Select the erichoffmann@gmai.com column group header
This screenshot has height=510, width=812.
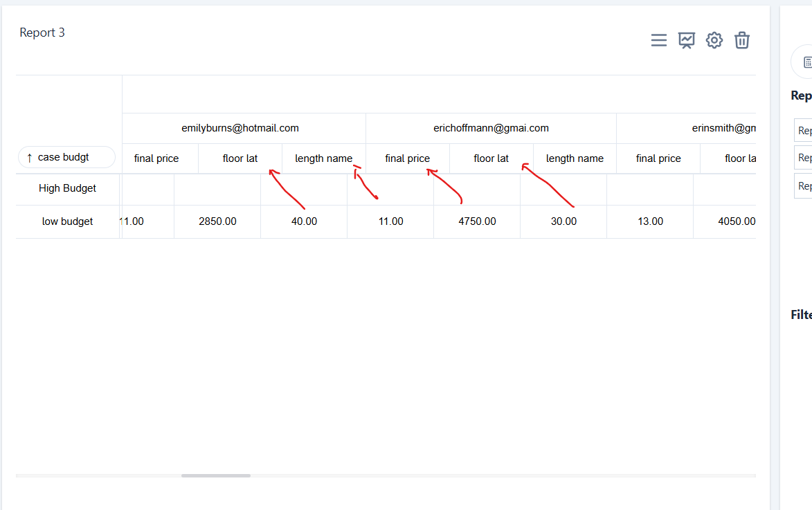point(491,128)
